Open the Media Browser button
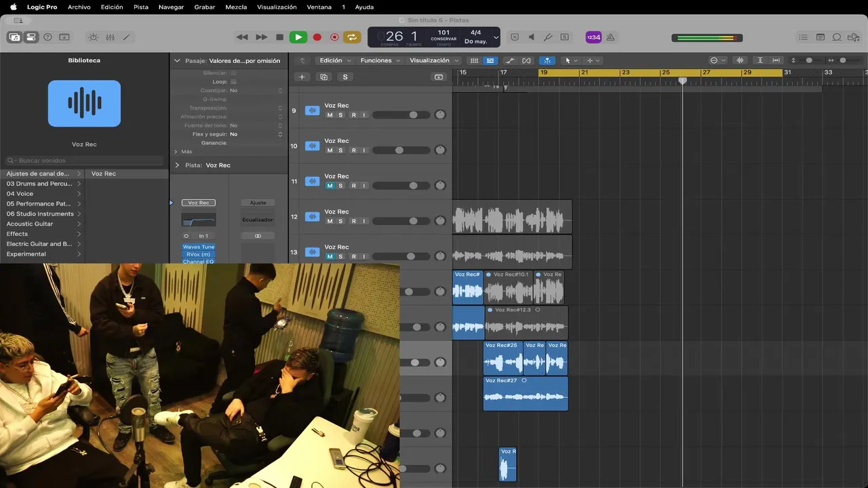This screenshot has width=868, height=488. (x=853, y=37)
